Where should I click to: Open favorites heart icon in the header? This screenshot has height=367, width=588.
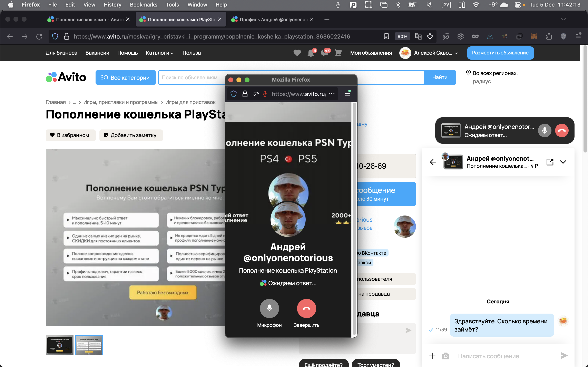(x=297, y=53)
